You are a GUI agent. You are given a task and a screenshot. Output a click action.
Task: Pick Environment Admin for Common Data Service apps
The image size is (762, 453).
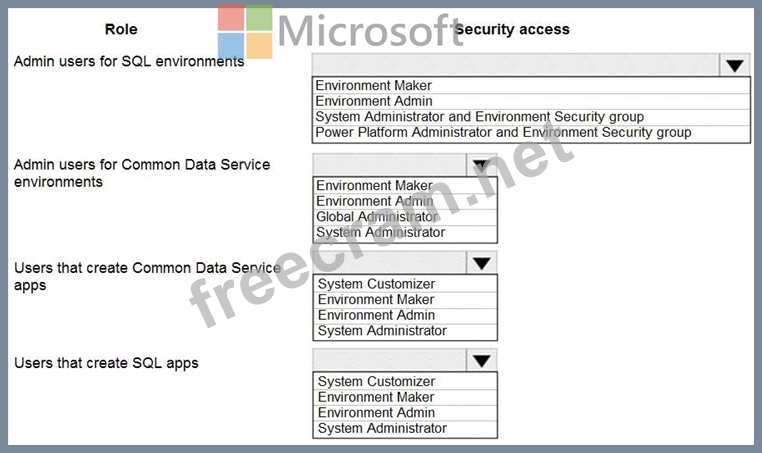click(x=376, y=315)
